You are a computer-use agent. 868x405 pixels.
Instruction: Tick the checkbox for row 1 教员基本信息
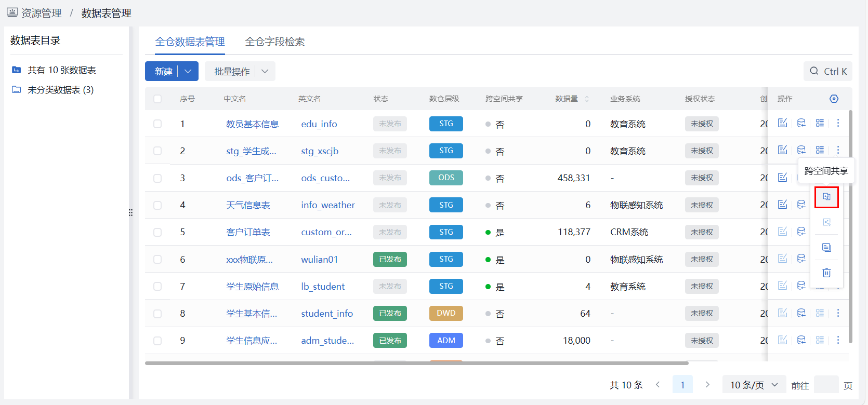157,124
